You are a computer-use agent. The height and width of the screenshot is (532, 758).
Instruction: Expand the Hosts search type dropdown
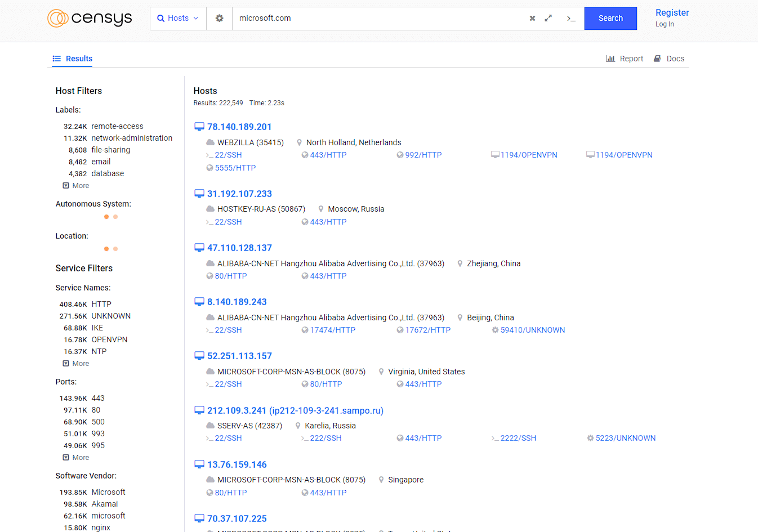[178, 18]
